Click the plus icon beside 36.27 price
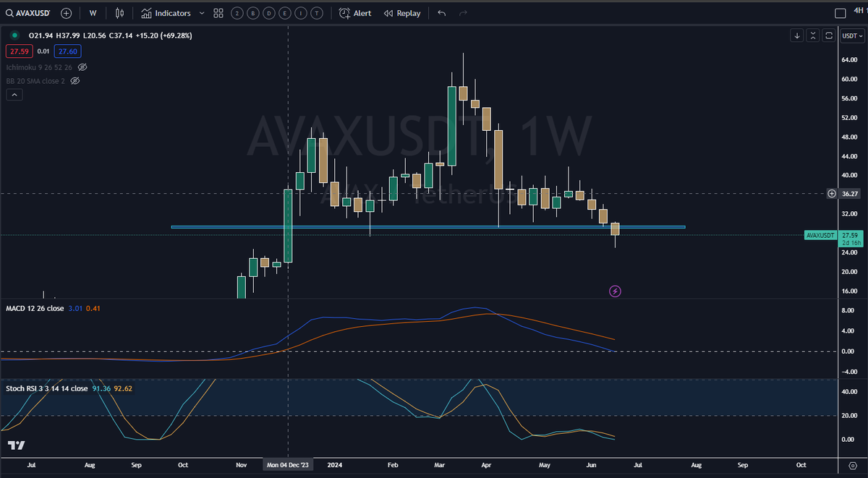 pos(831,194)
